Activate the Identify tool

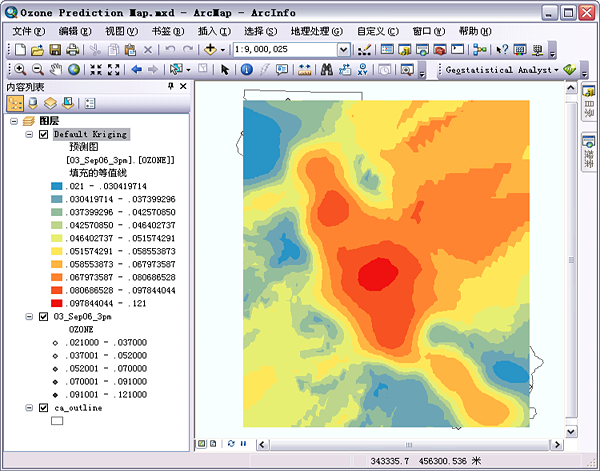(246, 69)
